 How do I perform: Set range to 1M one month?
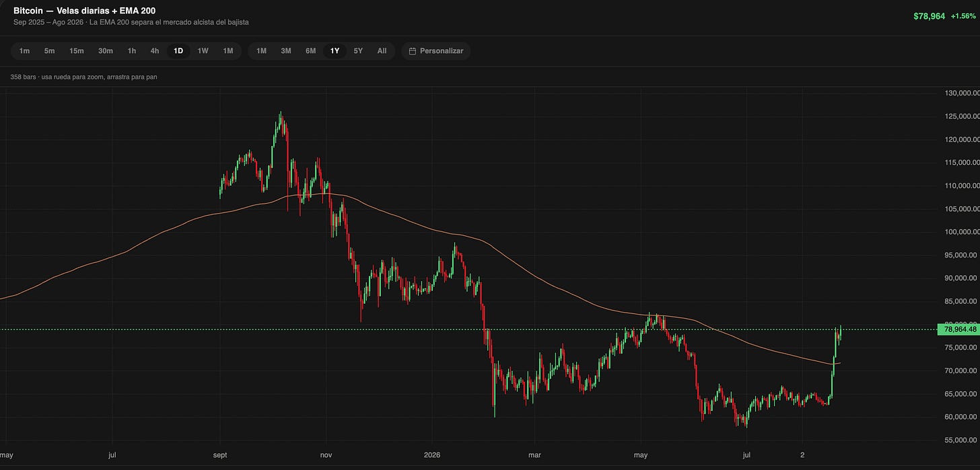coord(261,51)
